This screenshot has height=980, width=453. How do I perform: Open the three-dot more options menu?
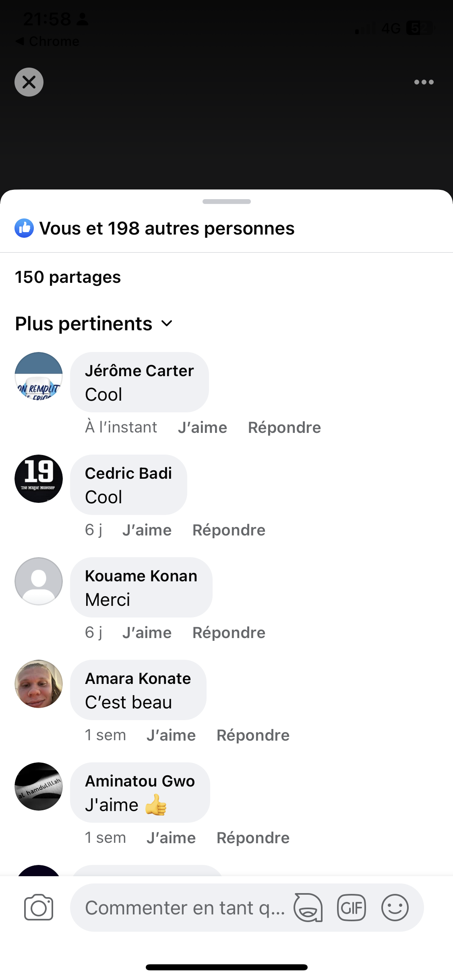(x=424, y=82)
